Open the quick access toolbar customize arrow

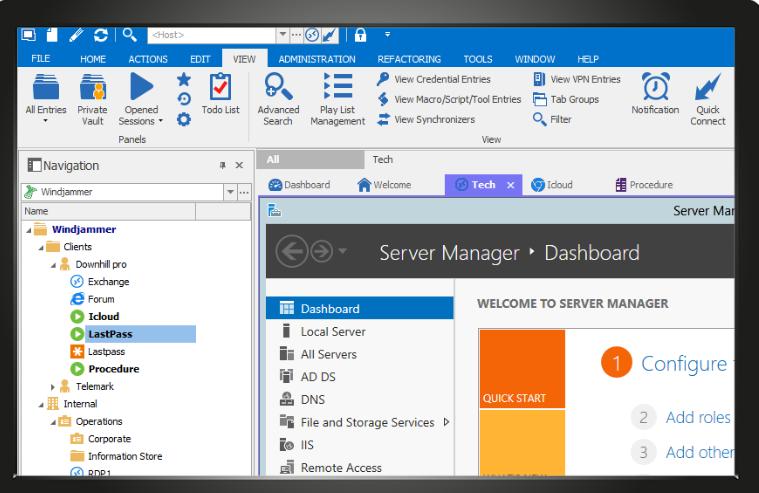[387, 35]
